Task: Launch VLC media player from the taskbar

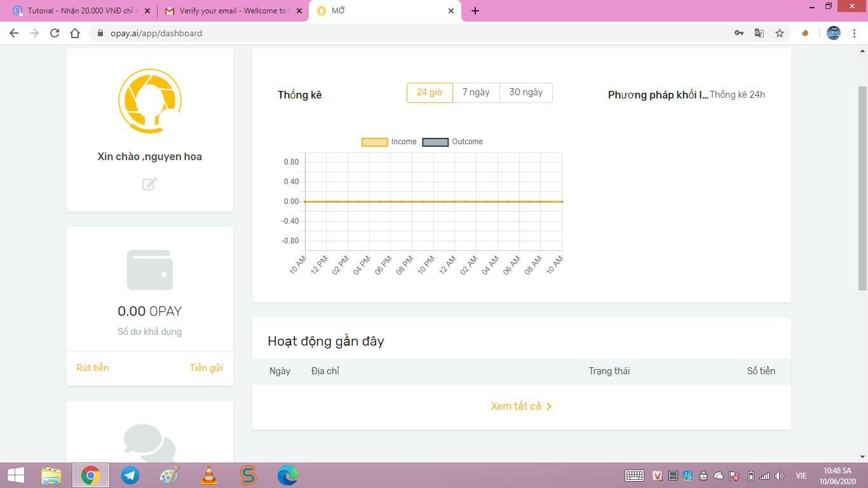Action: (209, 475)
